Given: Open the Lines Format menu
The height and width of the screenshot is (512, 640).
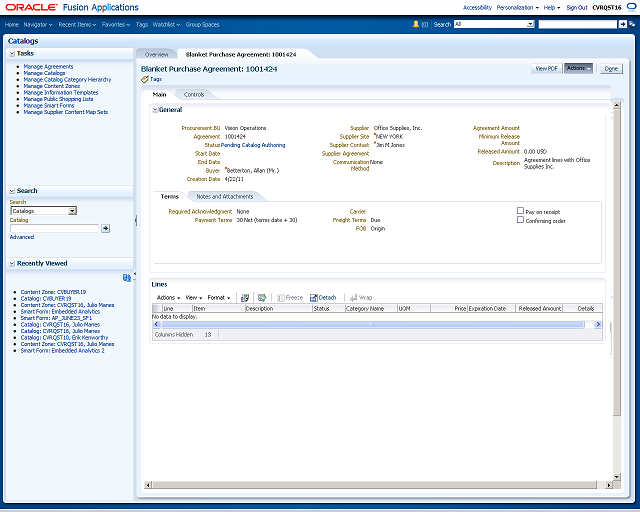Looking at the screenshot, I should coord(219,298).
